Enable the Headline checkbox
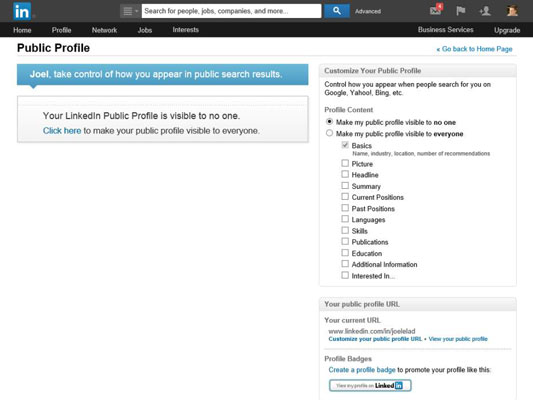Screen dimensions: 533x400 345,174
